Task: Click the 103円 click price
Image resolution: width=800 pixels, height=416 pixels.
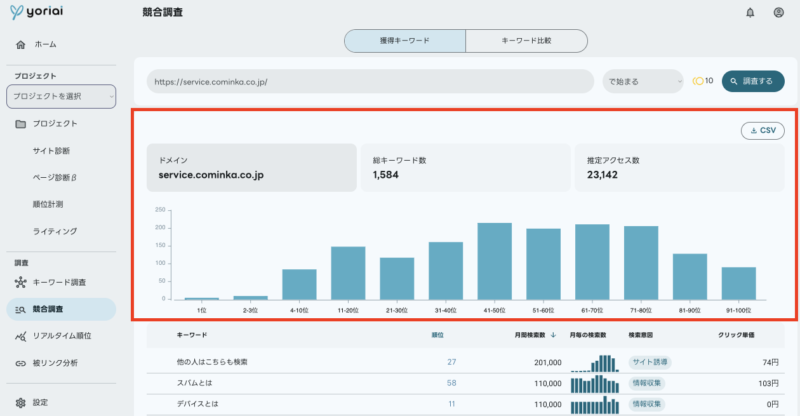Action: pyautogui.click(x=768, y=383)
